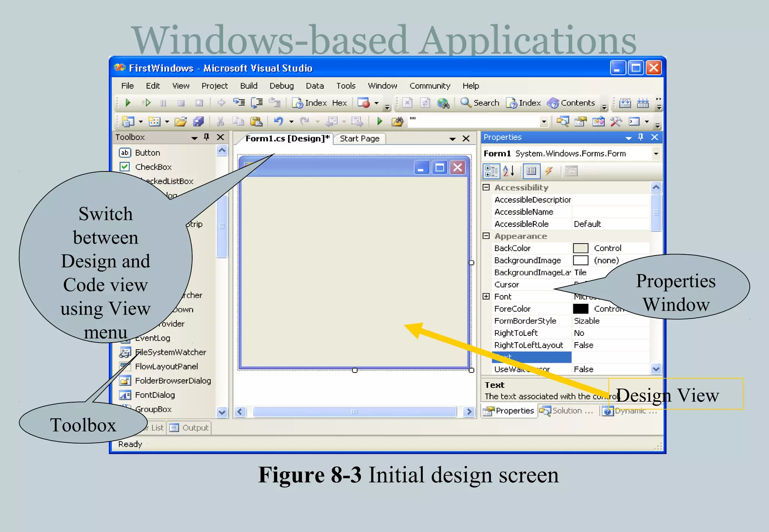Open the solution configuration combo box dropdown
The width and height of the screenshot is (769, 532).
click(543, 121)
